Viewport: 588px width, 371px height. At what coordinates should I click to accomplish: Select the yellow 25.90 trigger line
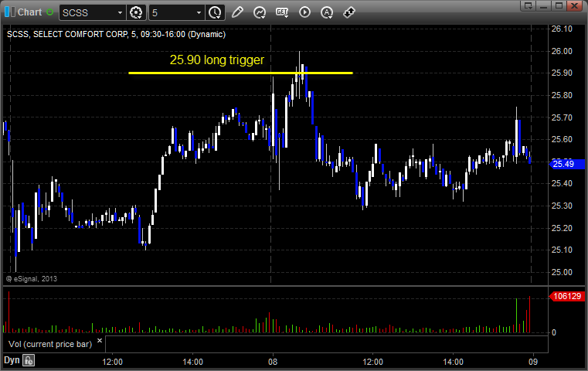click(x=240, y=73)
